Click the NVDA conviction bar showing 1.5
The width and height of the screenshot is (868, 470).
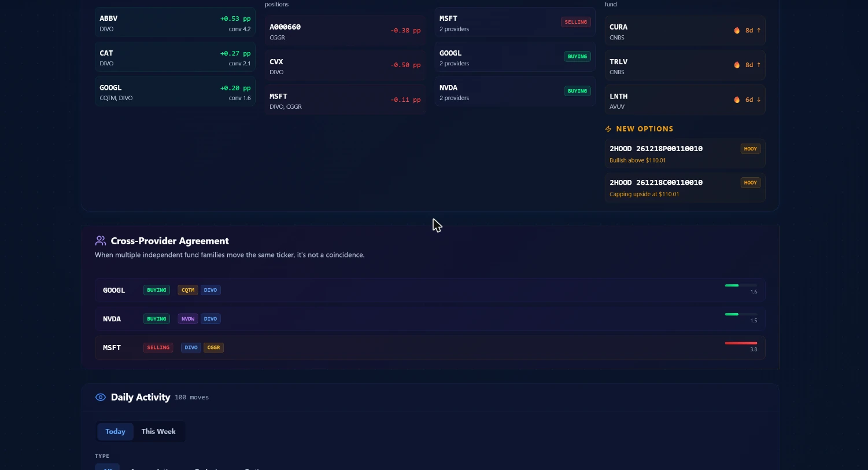tap(741, 314)
